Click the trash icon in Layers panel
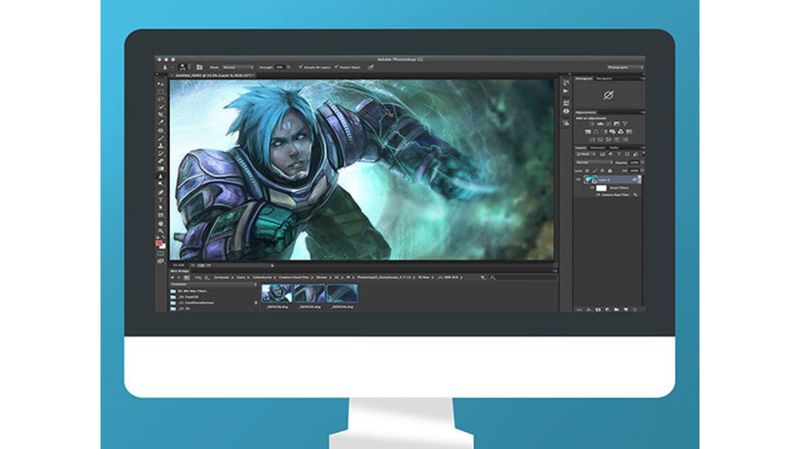This screenshot has height=449, width=800. coord(635,309)
